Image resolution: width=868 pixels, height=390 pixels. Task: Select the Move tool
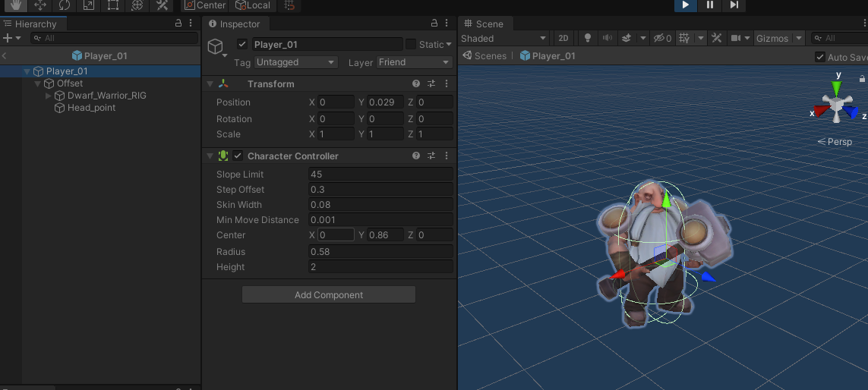point(39,5)
